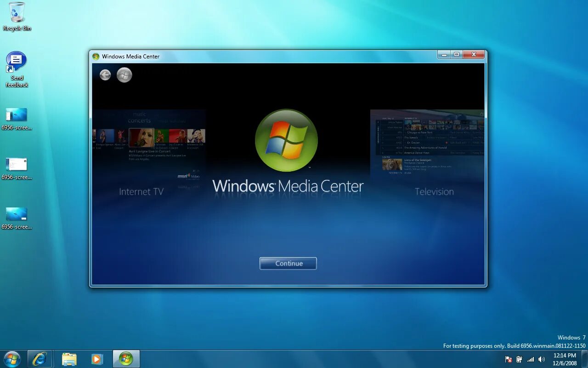Click the power plug icon in the tray
This screenshot has height=368, width=588.
click(520, 359)
